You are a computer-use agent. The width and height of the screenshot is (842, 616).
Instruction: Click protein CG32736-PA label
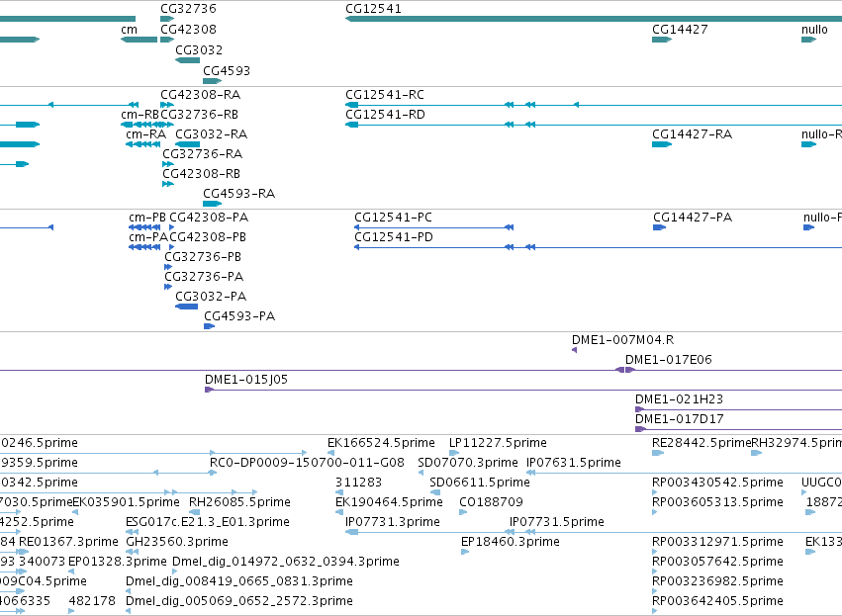pyautogui.click(x=204, y=277)
